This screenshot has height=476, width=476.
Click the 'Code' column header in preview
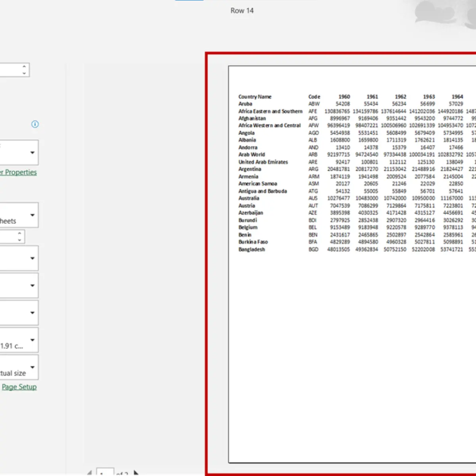(x=314, y=97)
